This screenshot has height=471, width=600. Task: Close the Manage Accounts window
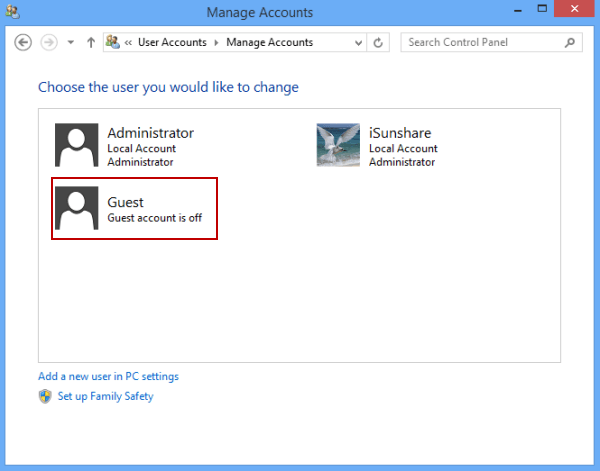(x=574, y=8)
